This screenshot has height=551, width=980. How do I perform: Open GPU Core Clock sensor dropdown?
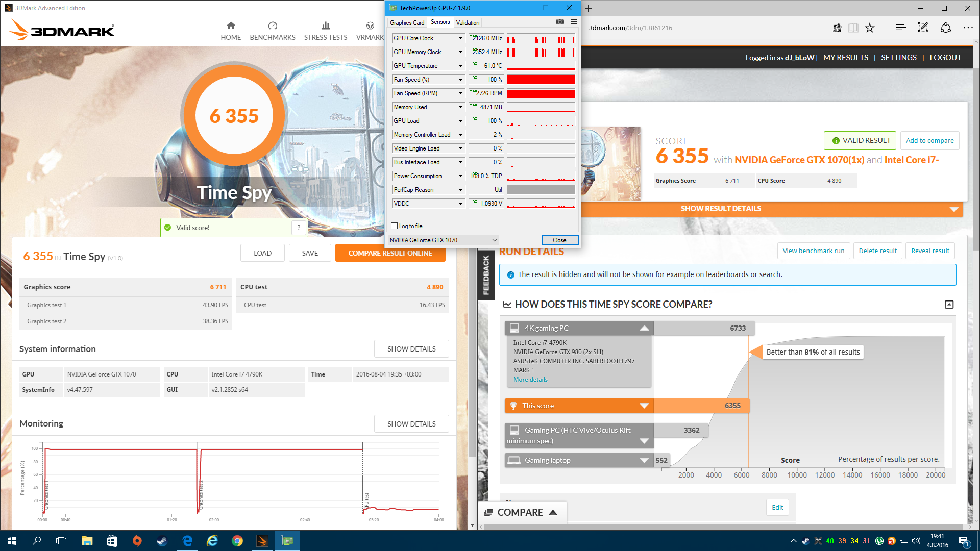pyautogui.click(x=460, y=38)
